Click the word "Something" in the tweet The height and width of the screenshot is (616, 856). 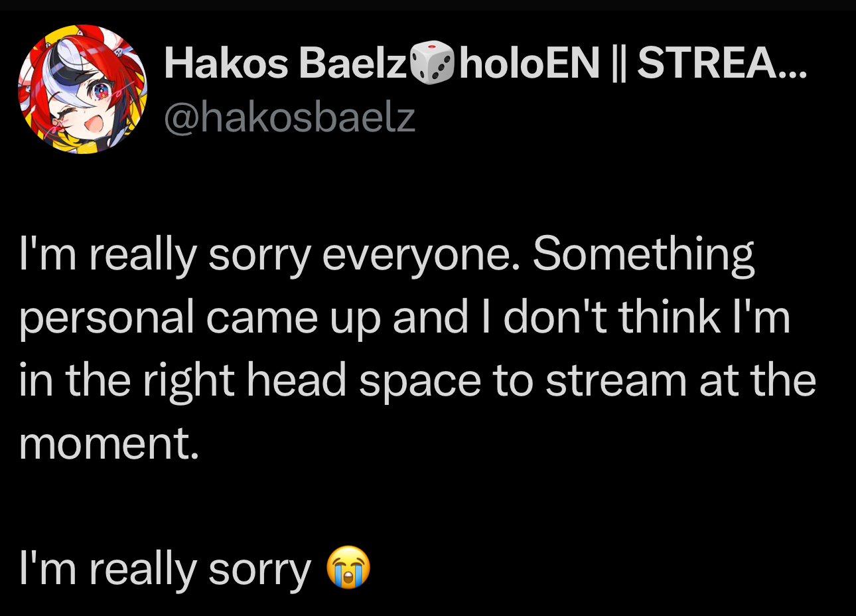click(x=643, y=254)
